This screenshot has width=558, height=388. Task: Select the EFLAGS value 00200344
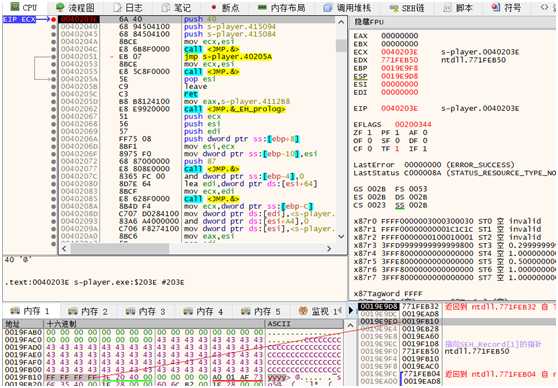pyautogui.click(x=413, y=124)
